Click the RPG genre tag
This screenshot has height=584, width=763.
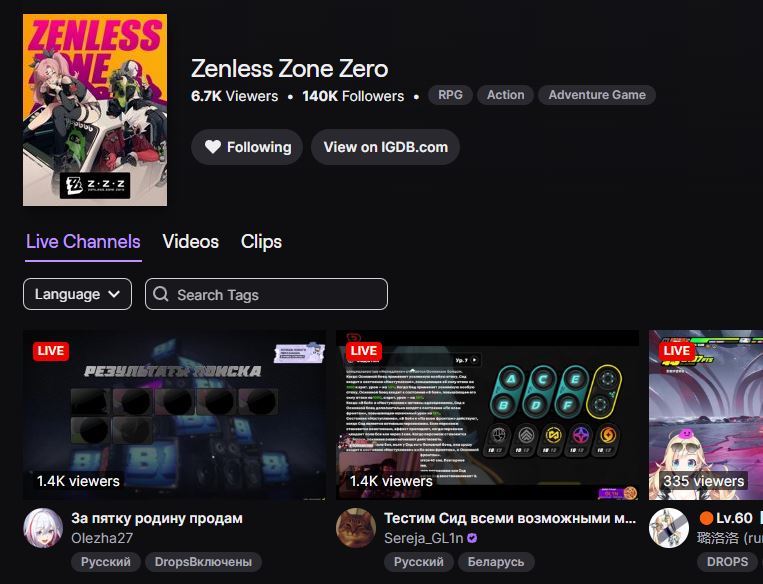pyautogui.click(x=450, y=95)
